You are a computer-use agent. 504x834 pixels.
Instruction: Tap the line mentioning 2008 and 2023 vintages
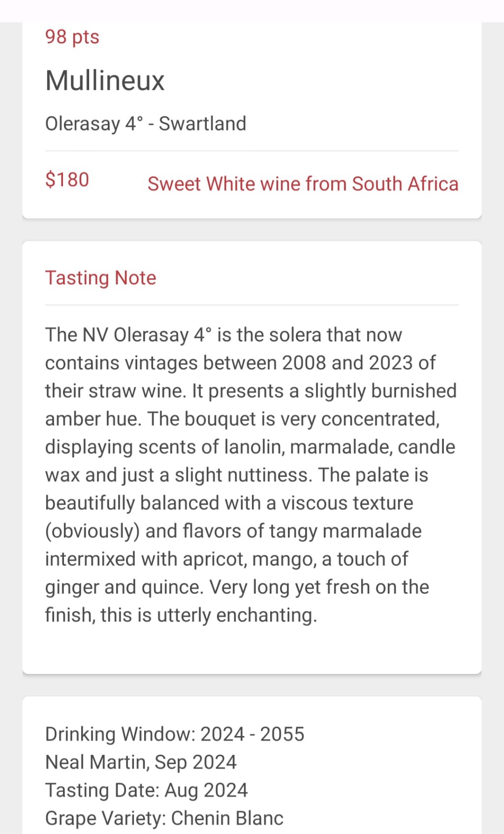point(240,363)
